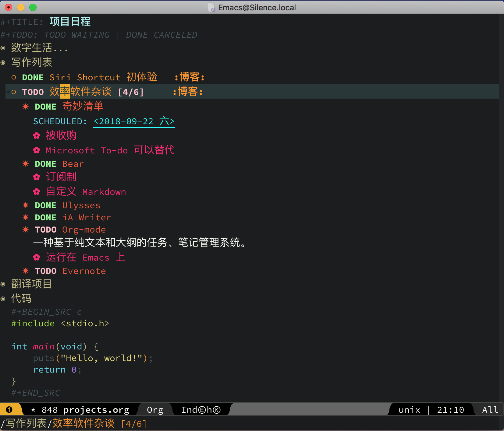Open the scheduled date <2018-09-22 六>

tap(134, 121)
